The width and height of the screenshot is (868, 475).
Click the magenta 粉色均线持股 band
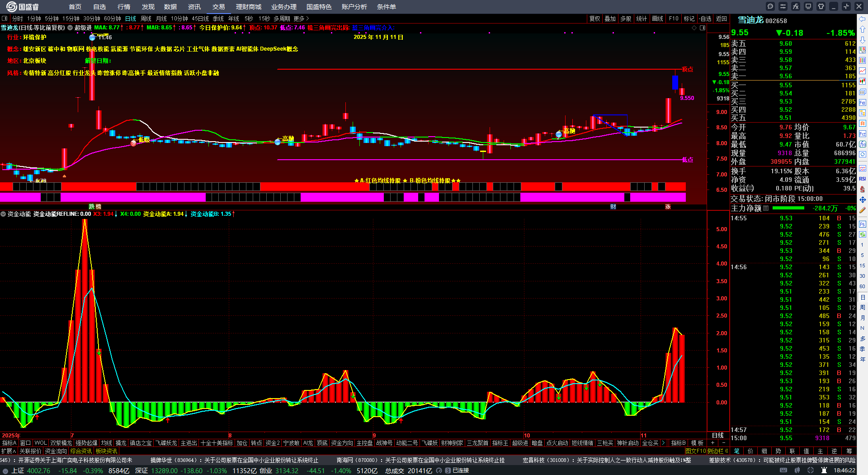343,197
